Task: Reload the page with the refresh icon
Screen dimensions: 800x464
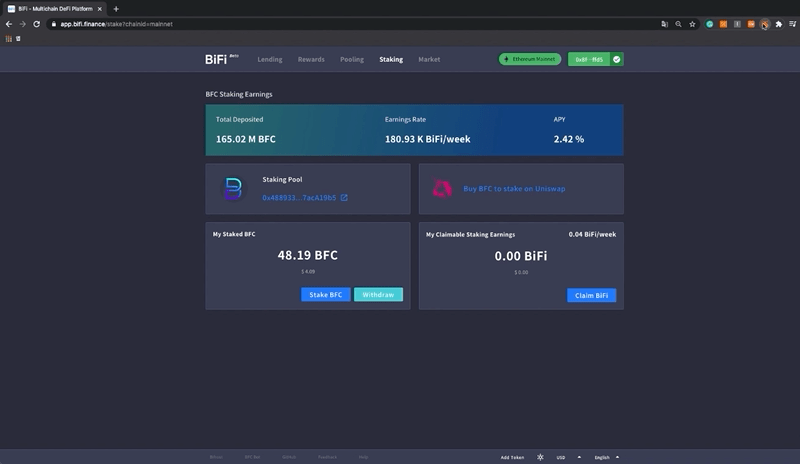Action: click(x=36, y=24)
